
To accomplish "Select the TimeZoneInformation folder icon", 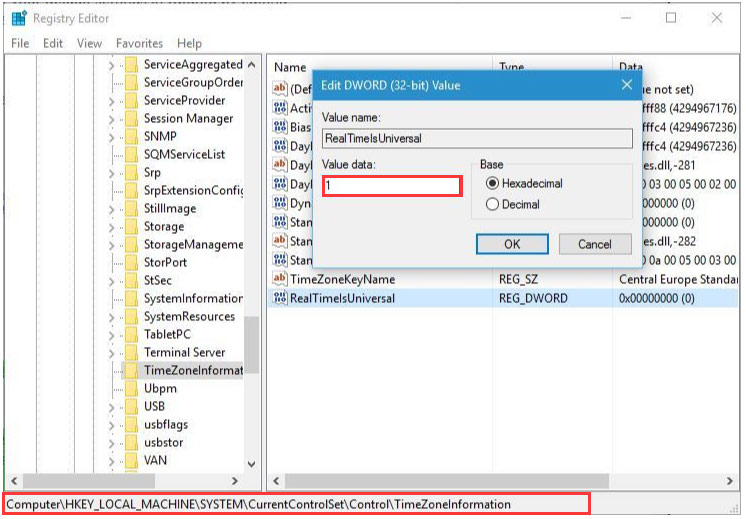I will click(131, 370).
